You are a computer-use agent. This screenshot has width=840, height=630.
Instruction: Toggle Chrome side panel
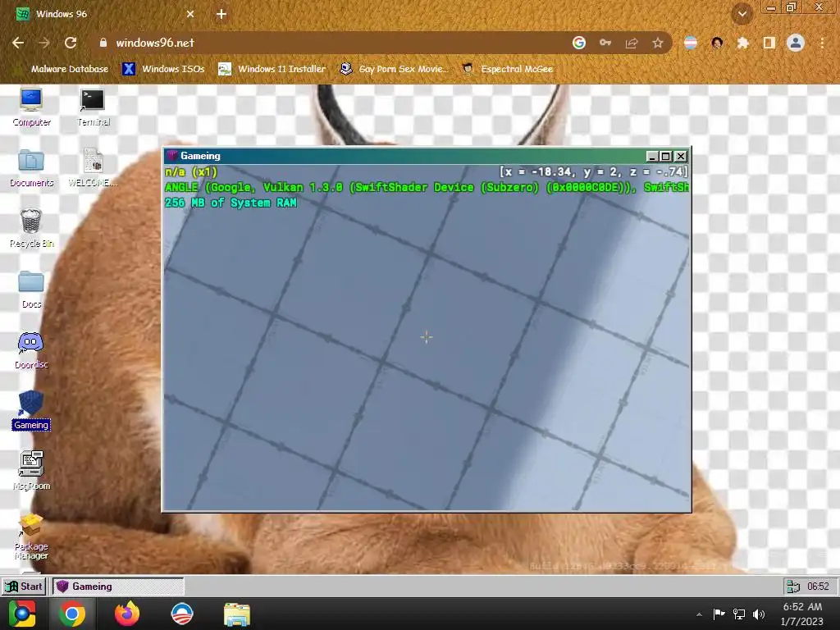click(769, 43)
